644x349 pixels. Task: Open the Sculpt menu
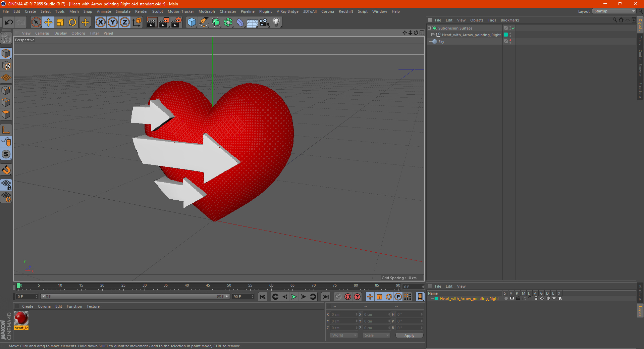[x=157, y=11]
